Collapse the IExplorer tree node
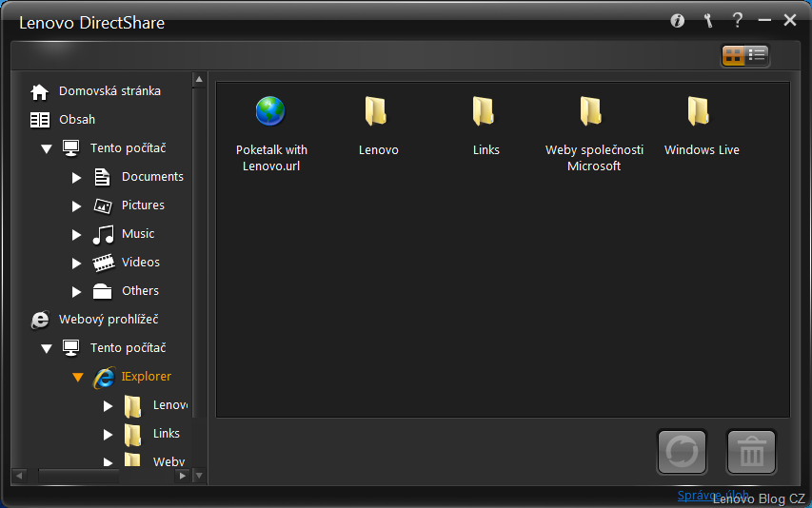Screen dimensions: 812x508 tap(77, 377)
